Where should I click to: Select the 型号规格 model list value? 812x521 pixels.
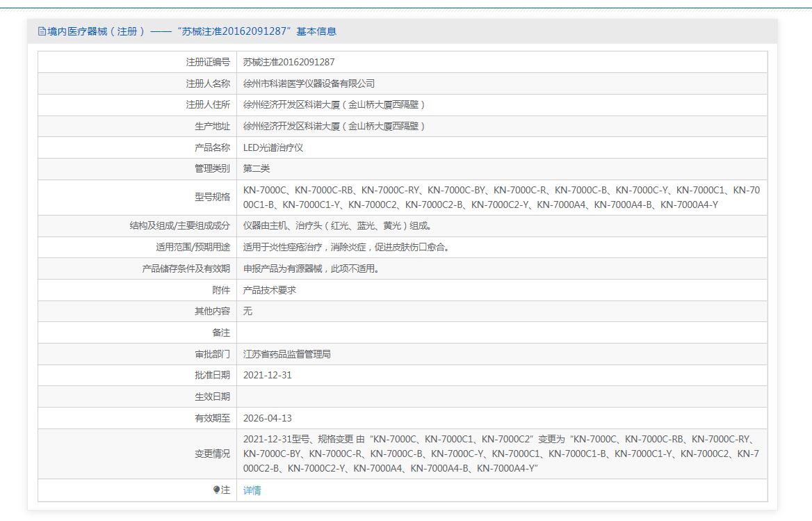click(501, 198)
